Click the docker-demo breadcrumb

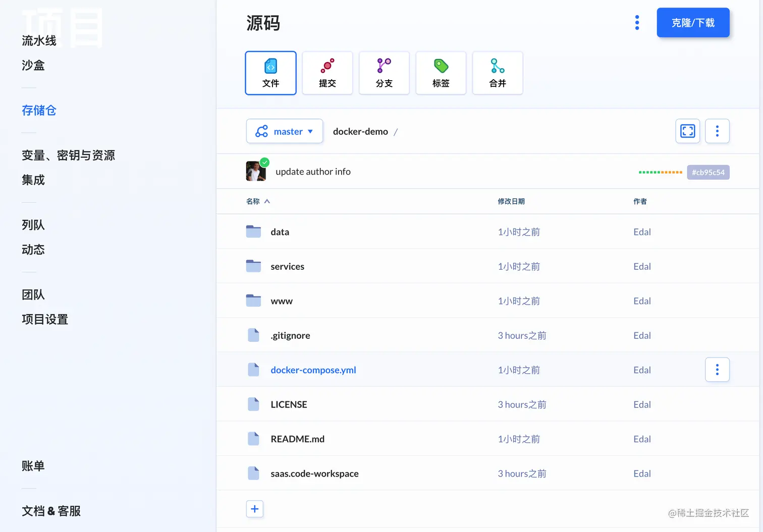coord(360,132)
